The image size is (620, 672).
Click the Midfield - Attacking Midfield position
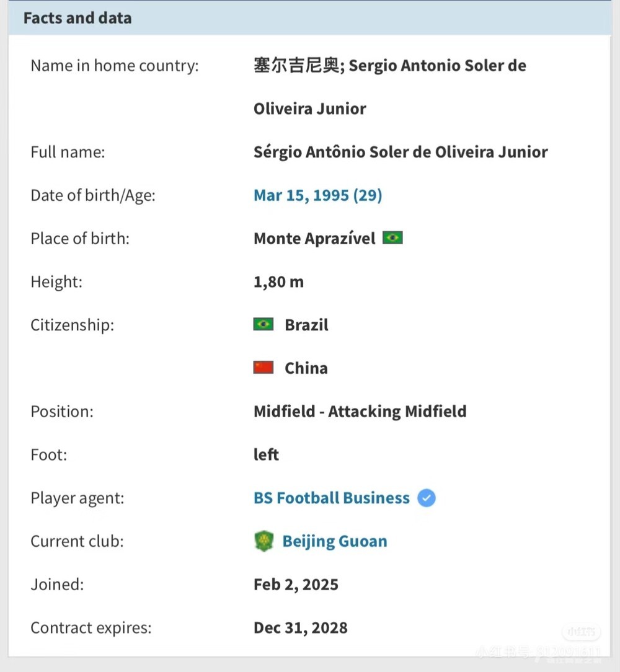pos(360,411)
